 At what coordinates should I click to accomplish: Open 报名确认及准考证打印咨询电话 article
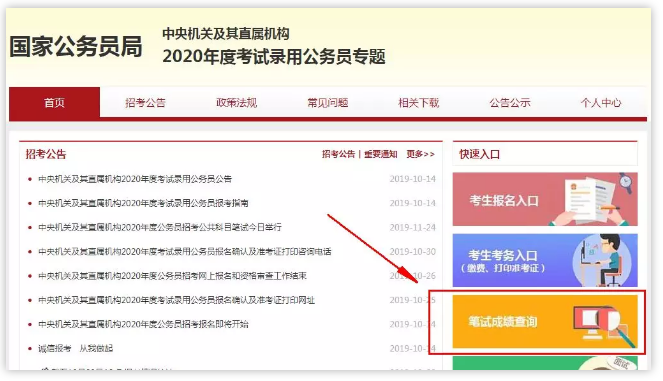coord(185,252)
